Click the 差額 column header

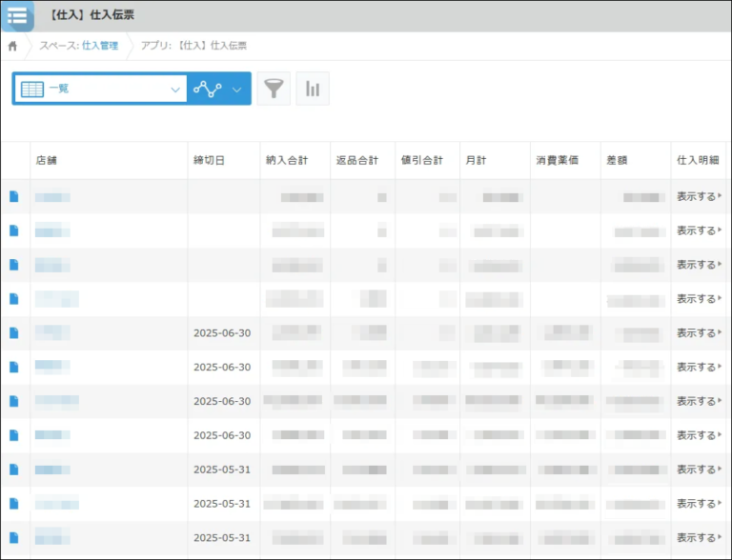click(x=617, y=161)
